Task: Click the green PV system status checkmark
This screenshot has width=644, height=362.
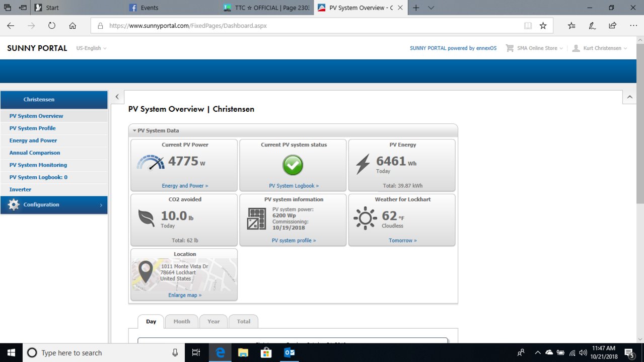Action: 293,165
